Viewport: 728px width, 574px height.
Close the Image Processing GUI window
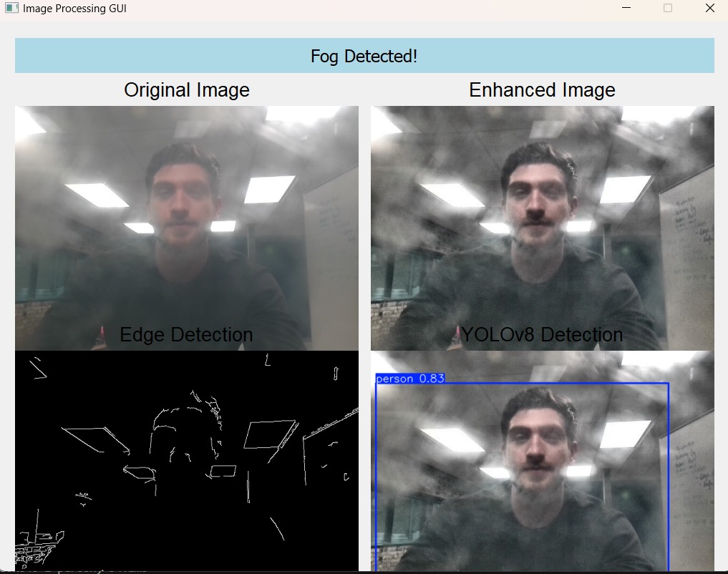click(x=709, y=8)
